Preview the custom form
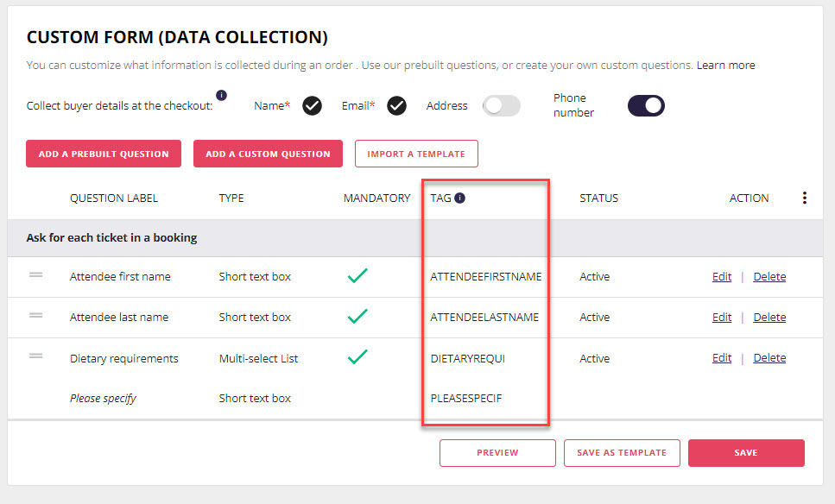This screenshot has width=835, height=504. coord(497,453)
